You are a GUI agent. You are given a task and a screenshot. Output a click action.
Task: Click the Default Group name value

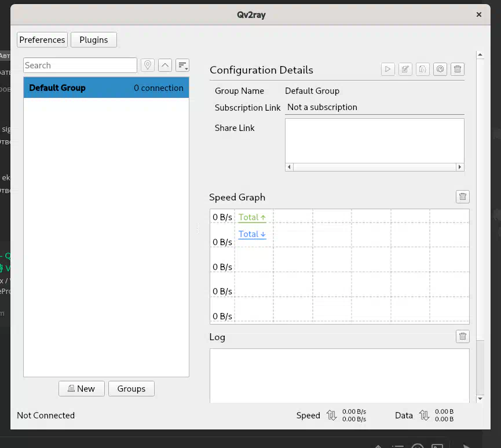point(312,91)
